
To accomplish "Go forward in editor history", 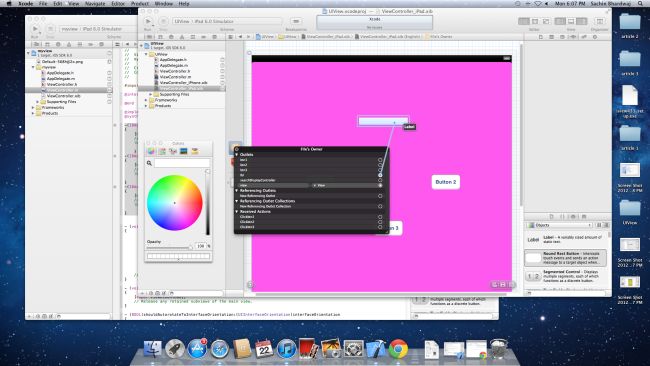I will pyautogui.click(x=248, y=37).
